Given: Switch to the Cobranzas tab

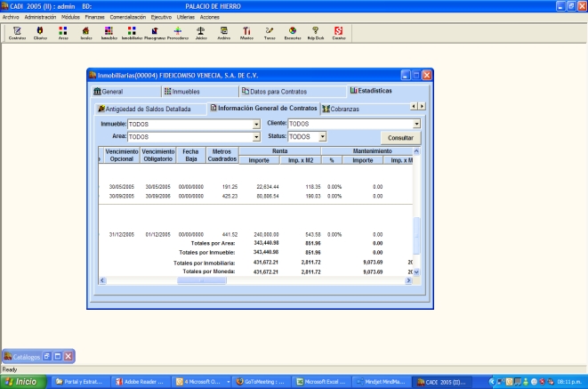Looking at the screenshot, I should pos(345,109).
